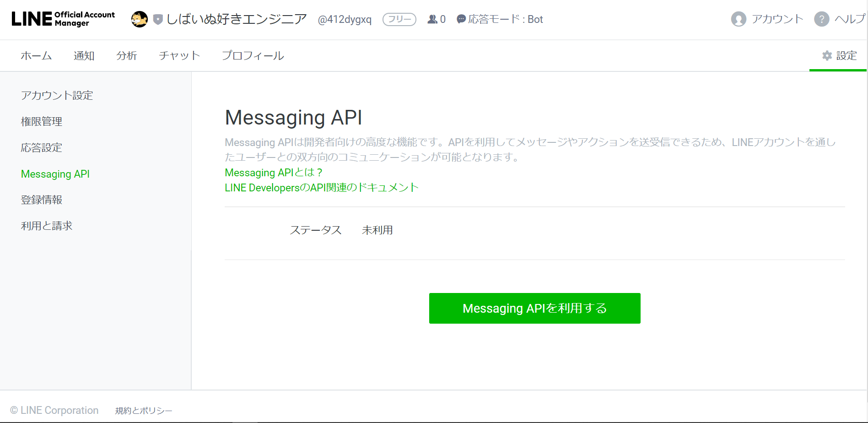
Task: Open the ホーム tab
Action: pyautogui.click(x=36, y=55)
